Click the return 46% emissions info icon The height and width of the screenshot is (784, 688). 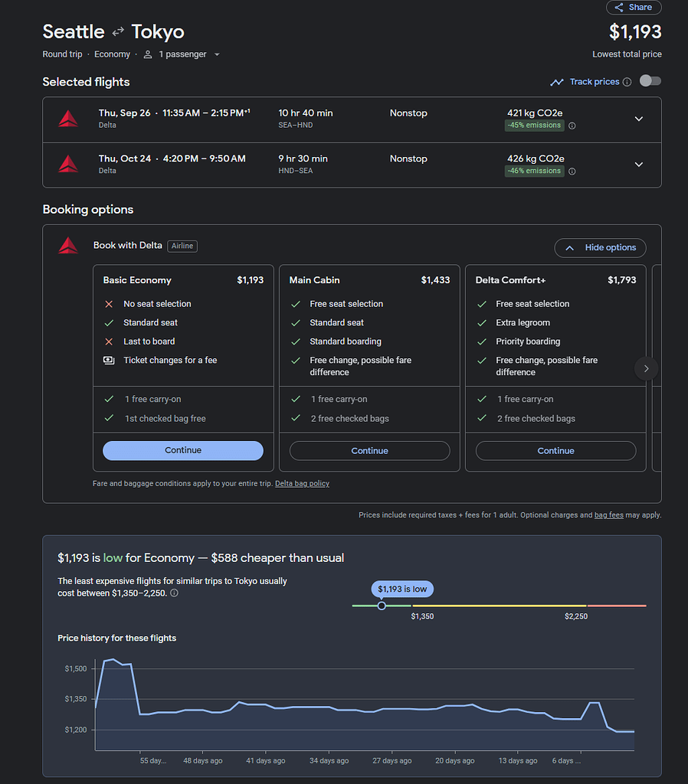[x=572, y=171]
